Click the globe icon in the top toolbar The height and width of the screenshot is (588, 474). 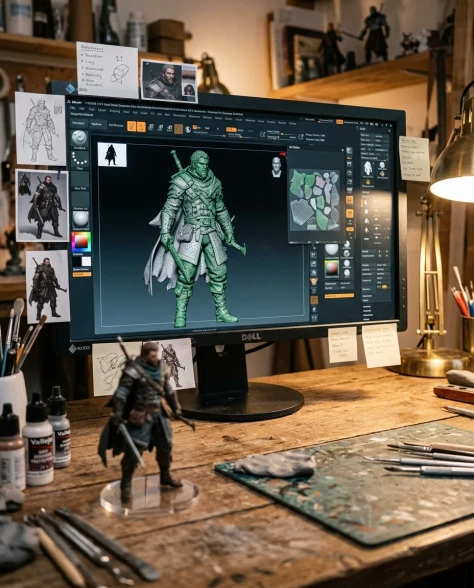188,129
